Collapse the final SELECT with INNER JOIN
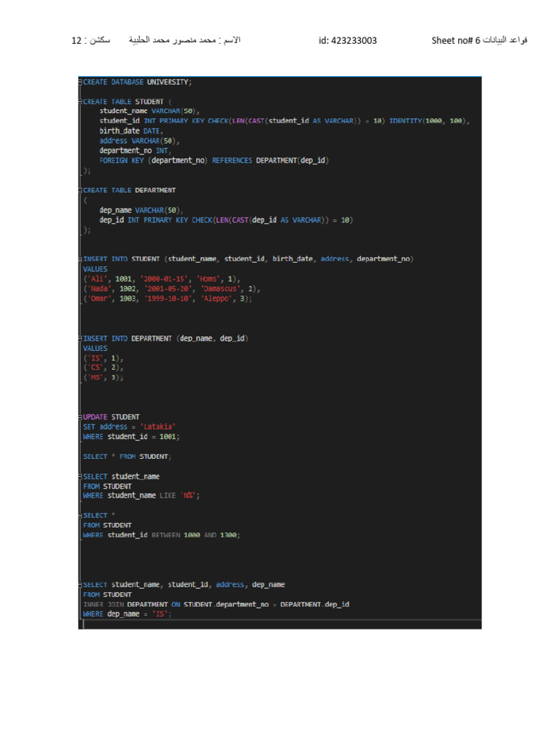 pyautogui.click(x=80, y=584)
